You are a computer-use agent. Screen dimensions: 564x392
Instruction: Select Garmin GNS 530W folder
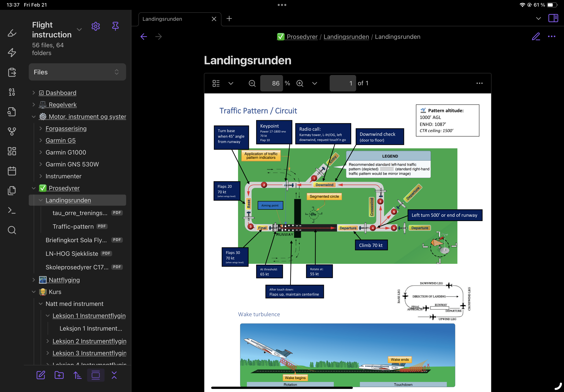[72, 164]
